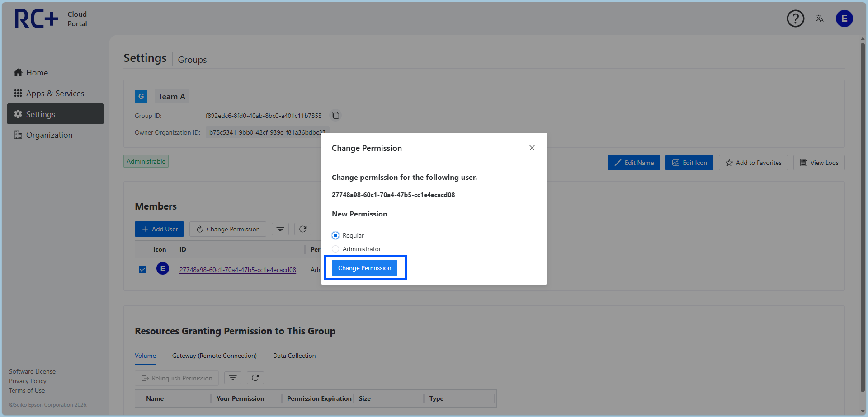The image size is (868, 417).
Task: Sort by the Name column header
Action: point(155,398)
